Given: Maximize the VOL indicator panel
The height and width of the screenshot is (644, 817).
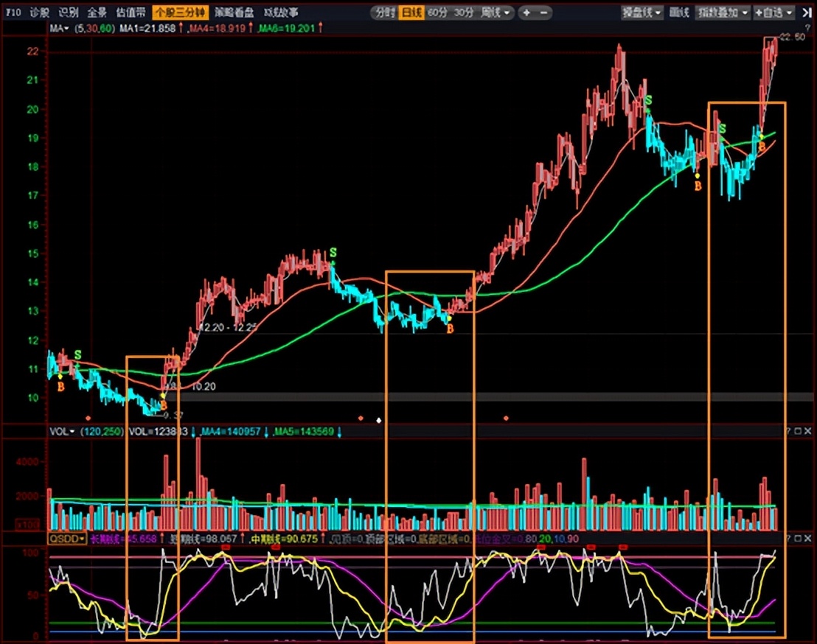Looking at the screenshot, I should pyautogui.click(x=797, y=431).
